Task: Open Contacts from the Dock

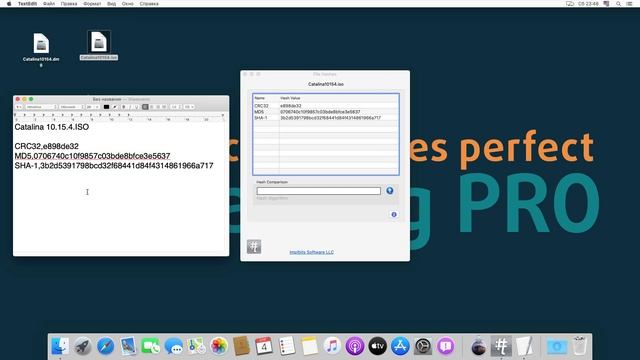Action: point(241,347)
